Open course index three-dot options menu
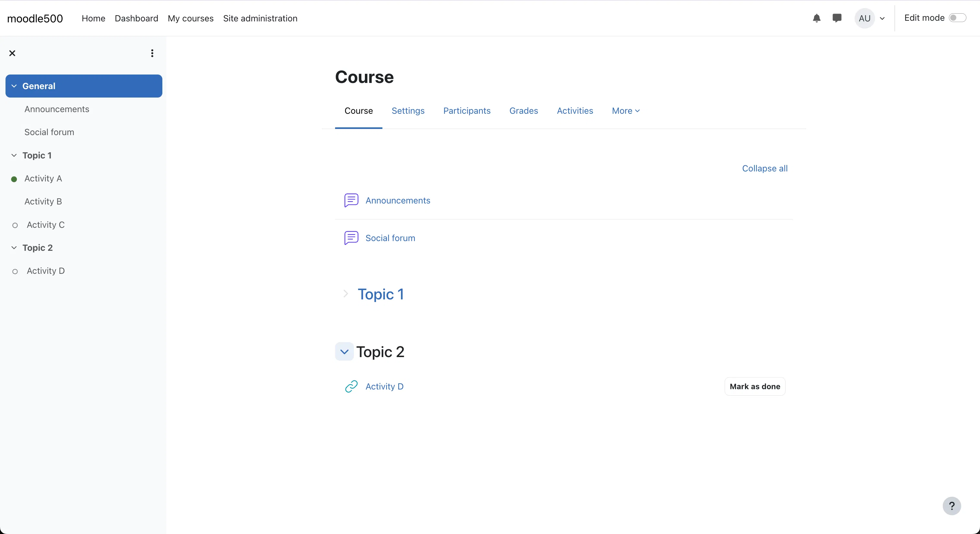980x534 pixels. click(x=152, y=53)
